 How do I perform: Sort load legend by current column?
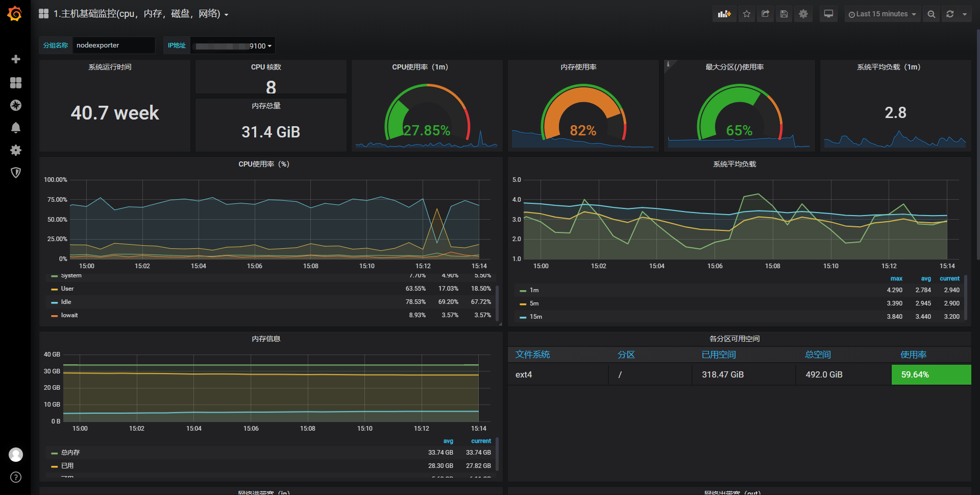click(x=949, y=278)
